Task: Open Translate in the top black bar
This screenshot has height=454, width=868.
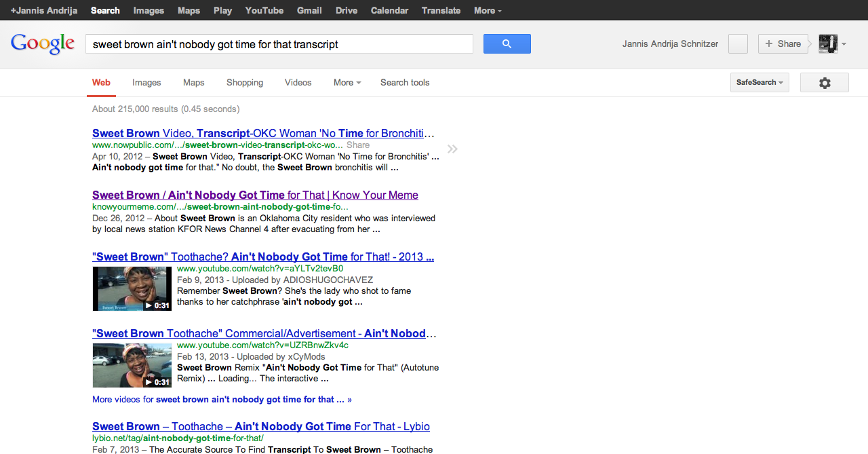Action: 441,10
